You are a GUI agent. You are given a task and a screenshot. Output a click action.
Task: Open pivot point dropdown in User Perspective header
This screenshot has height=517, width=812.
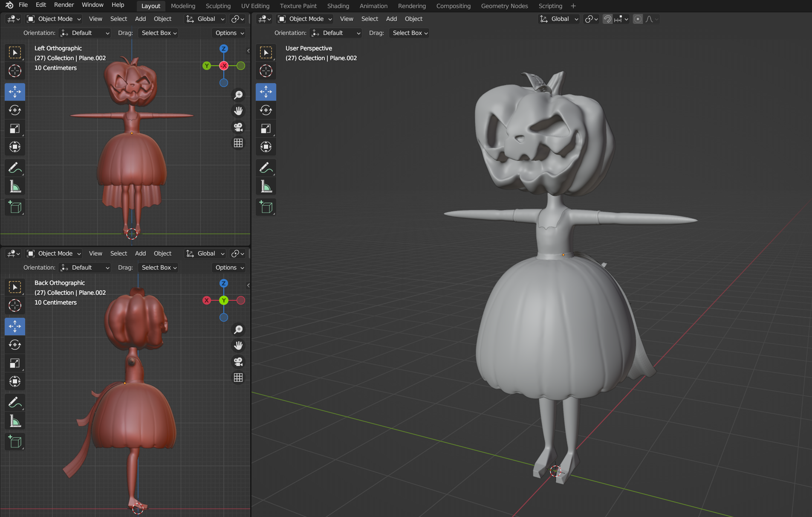point(591,19)
